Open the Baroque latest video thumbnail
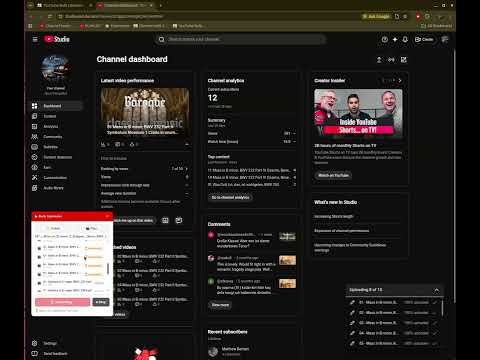This screenshot has height=360, width=480. tap(145, 112)
